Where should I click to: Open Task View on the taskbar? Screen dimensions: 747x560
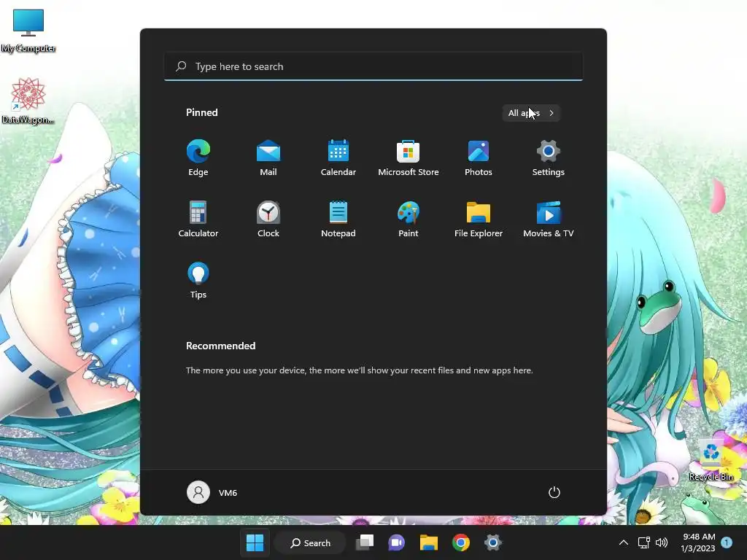(x=365, y=542)
